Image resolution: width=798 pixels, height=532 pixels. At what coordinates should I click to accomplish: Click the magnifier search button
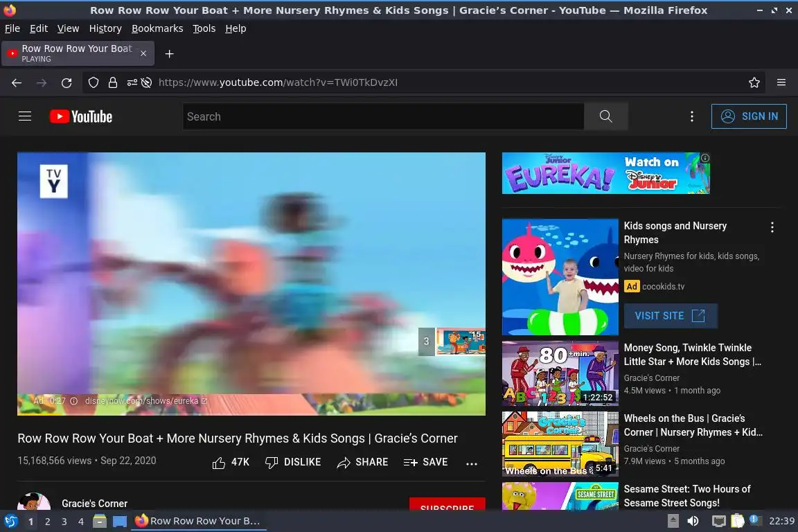[605, 116]
